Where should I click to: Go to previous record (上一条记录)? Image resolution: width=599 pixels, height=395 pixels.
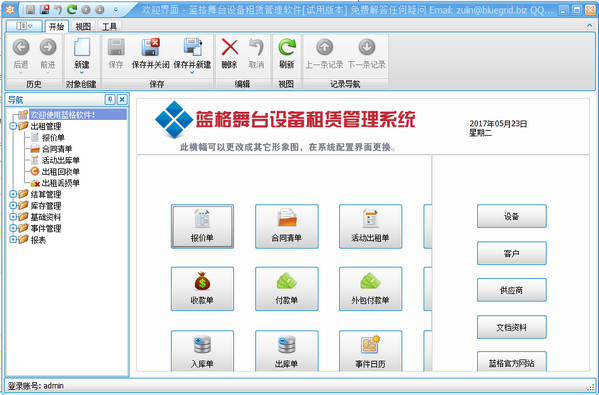tap(324, 53)
